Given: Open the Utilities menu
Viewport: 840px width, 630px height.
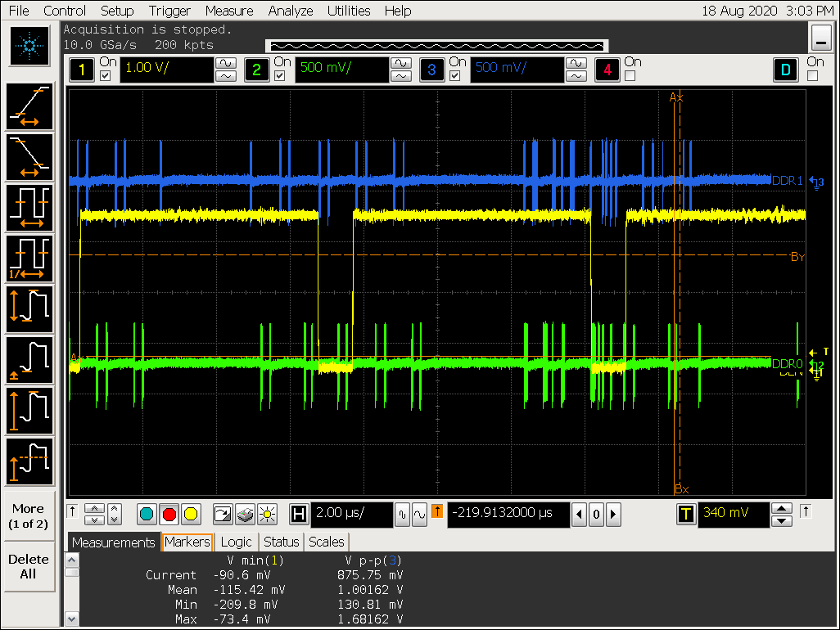Looking at the screenshot, I should click(349, 11).
